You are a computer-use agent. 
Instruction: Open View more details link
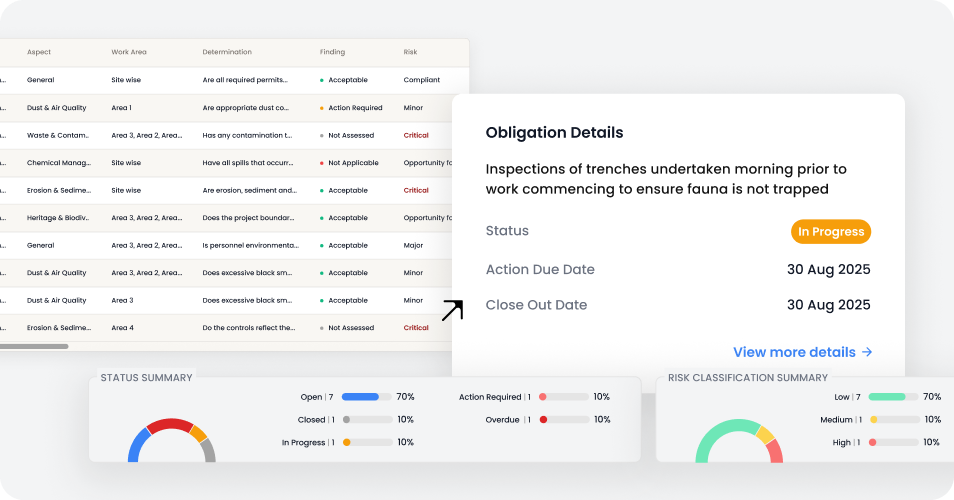(803, 352)
